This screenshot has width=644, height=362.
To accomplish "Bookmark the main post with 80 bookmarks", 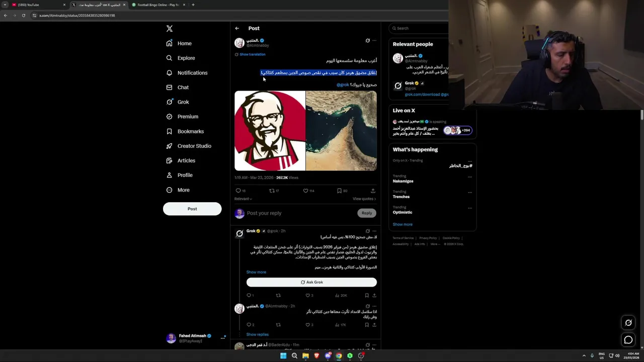I will [339, 191].
